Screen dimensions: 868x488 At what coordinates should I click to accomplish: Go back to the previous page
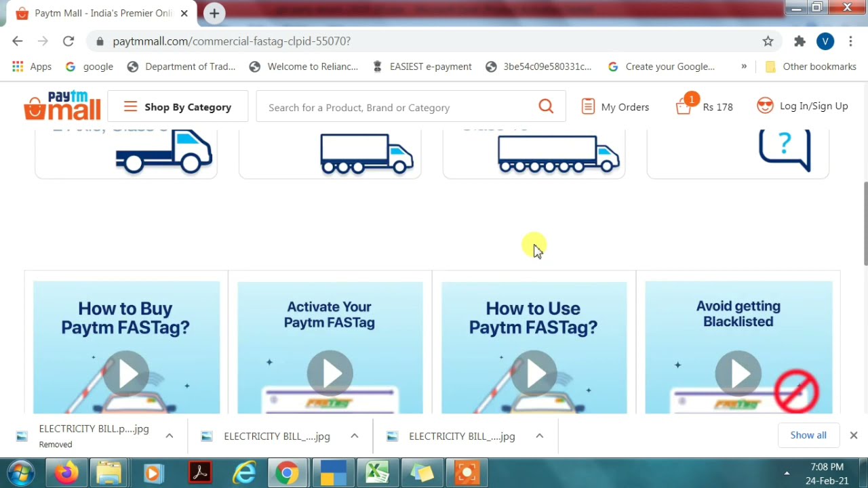(18, 41)
